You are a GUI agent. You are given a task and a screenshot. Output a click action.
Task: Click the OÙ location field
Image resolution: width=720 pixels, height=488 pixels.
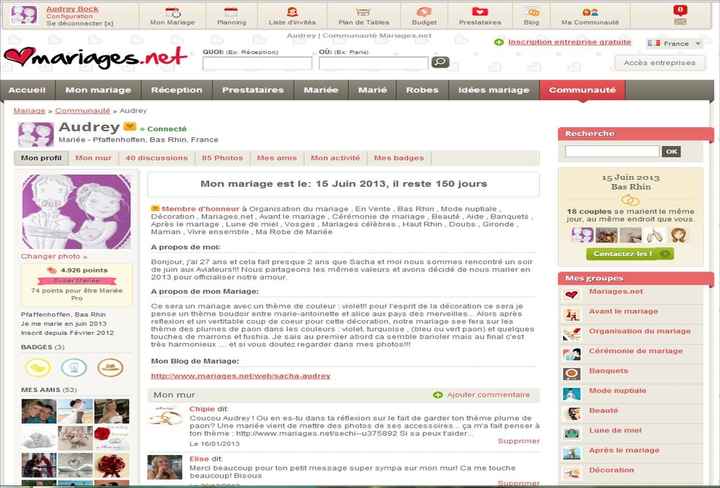coord(373,63)
